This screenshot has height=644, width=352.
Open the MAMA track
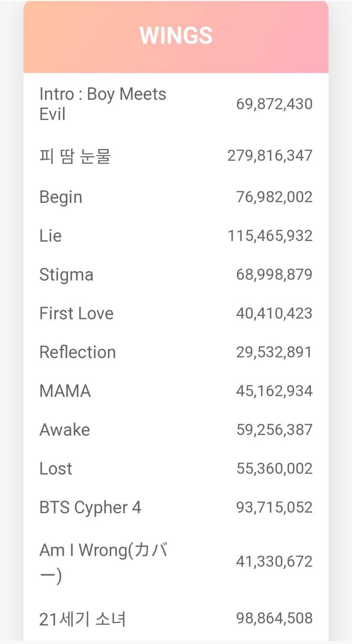point(65,391)
